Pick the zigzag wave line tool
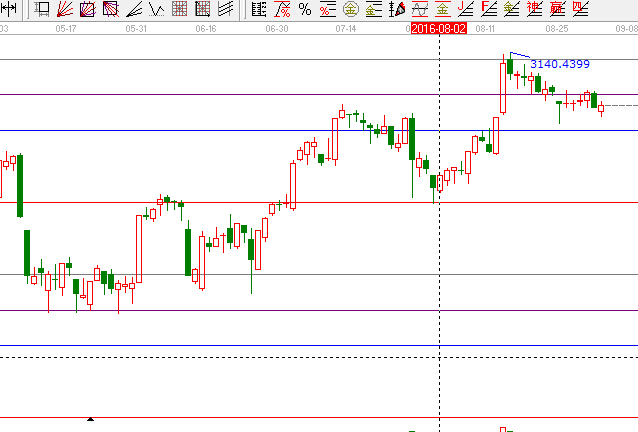 (157, 9)
